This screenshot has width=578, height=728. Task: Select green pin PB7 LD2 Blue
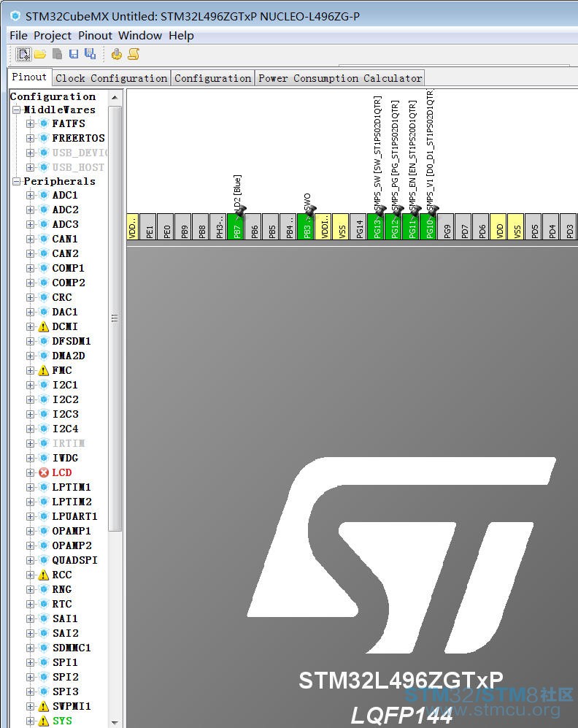point(236,226)
